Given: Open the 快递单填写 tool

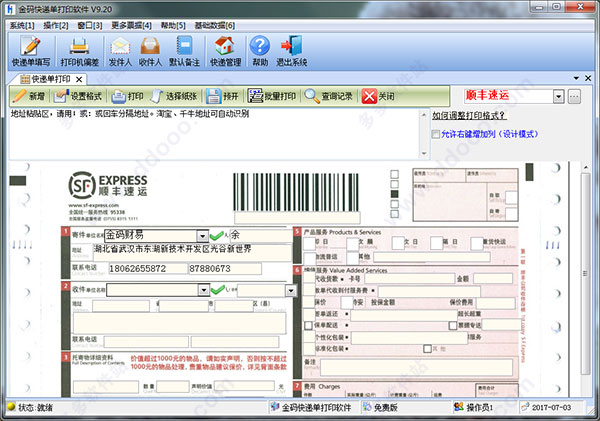Looking at the screenshot, I should tap(31, 51).
